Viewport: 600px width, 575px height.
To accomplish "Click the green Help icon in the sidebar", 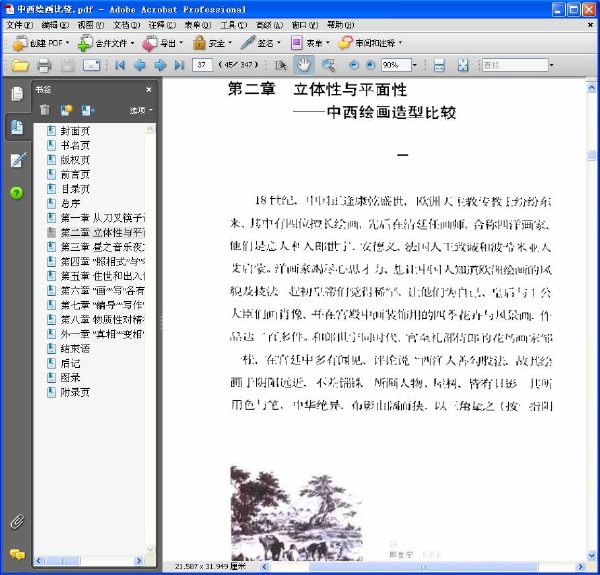I will (x=17, y=192).
